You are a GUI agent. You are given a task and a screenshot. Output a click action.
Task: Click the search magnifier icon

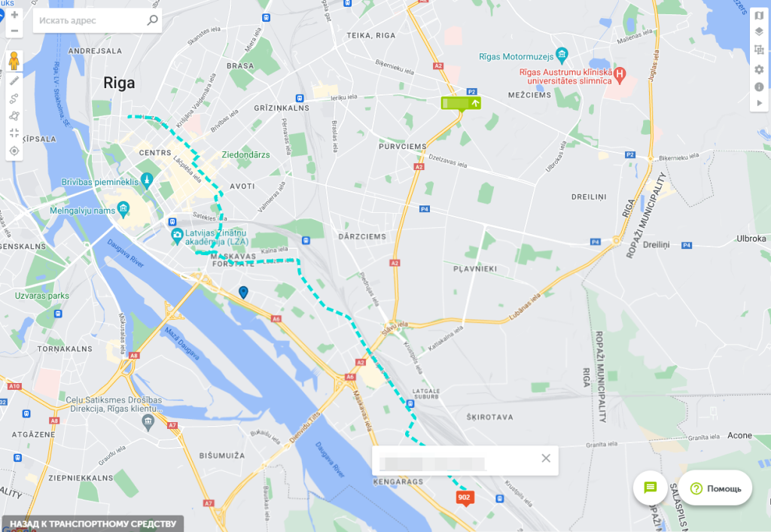point(152,20)
